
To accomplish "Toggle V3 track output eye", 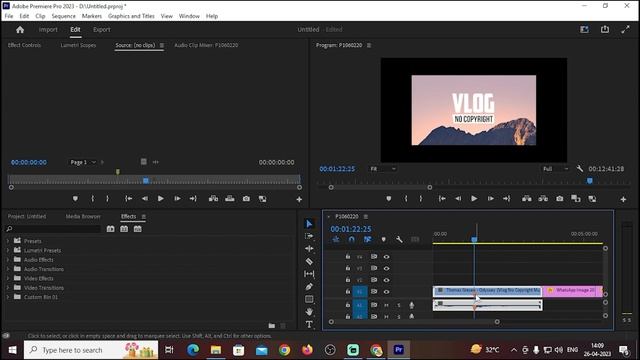I will point(386,268).
